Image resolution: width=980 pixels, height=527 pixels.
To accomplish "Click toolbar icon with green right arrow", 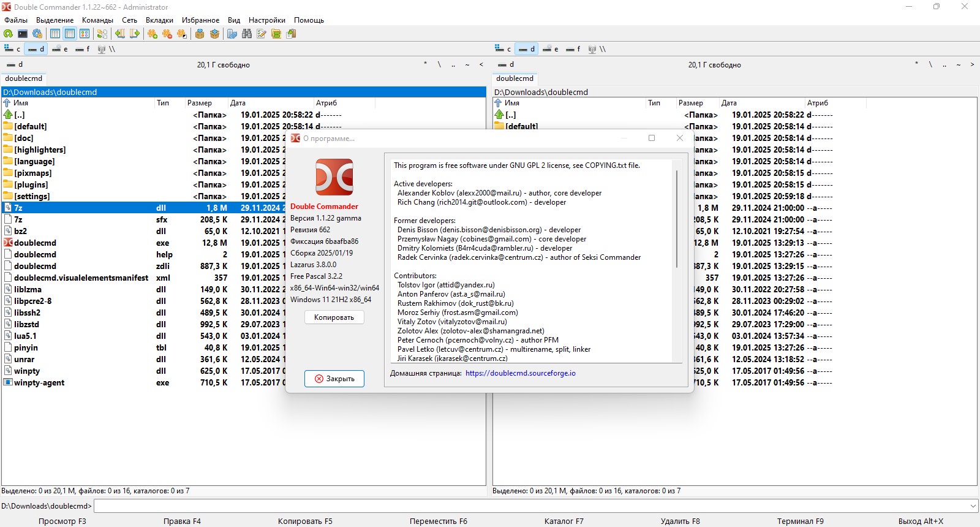I will 135,34.
